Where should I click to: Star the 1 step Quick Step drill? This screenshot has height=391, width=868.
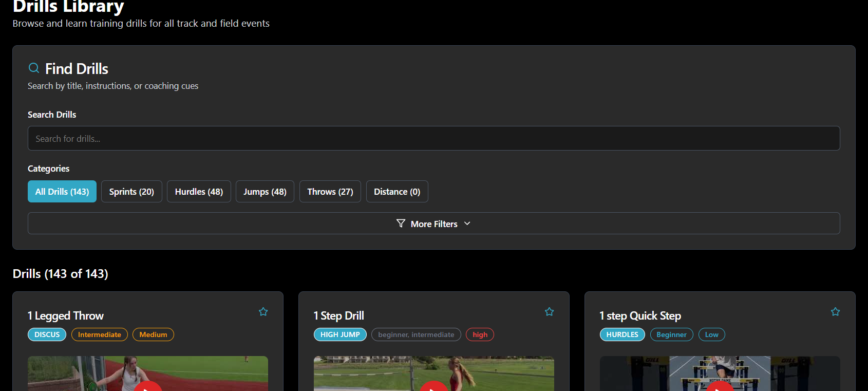click(x=835, y=312)
